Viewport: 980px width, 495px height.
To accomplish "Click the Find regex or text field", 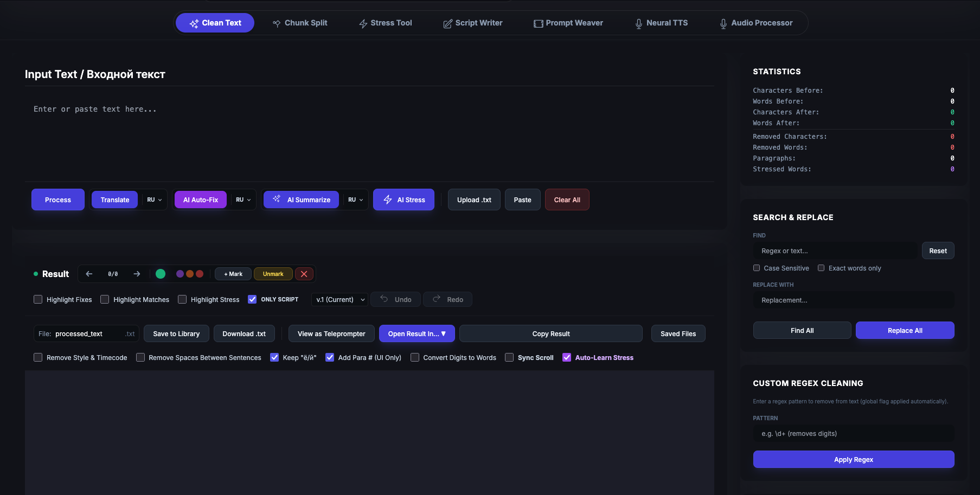I will pos(835,250).
